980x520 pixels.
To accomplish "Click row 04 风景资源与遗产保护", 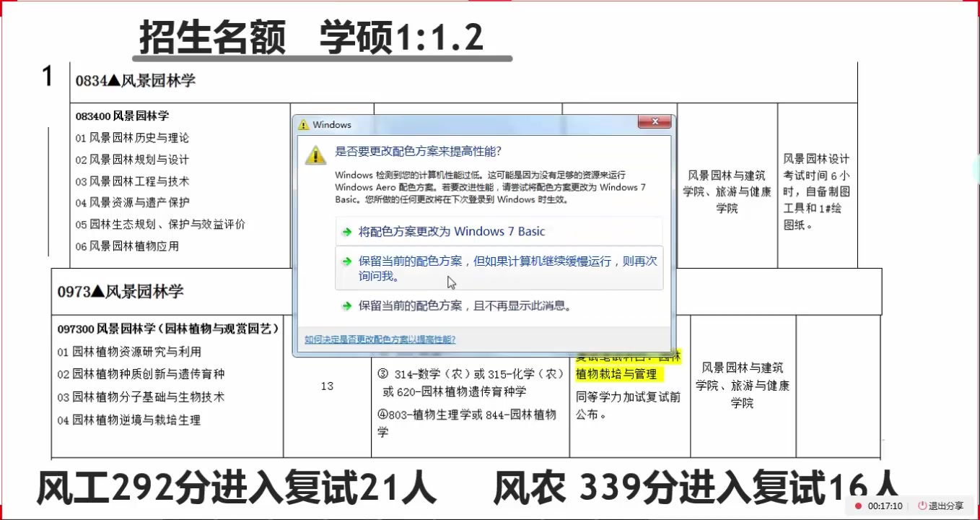I will pyautogui.click(x=132, y=202).
